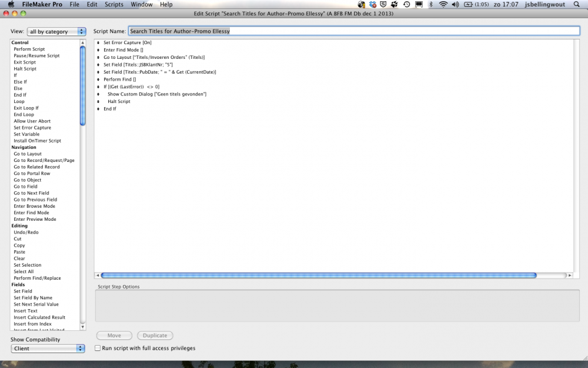Image resolution: width=588 pixels, height=368 pixels.
Task: Open Spotlight search magnifier icon
Action: click(577, 5)
